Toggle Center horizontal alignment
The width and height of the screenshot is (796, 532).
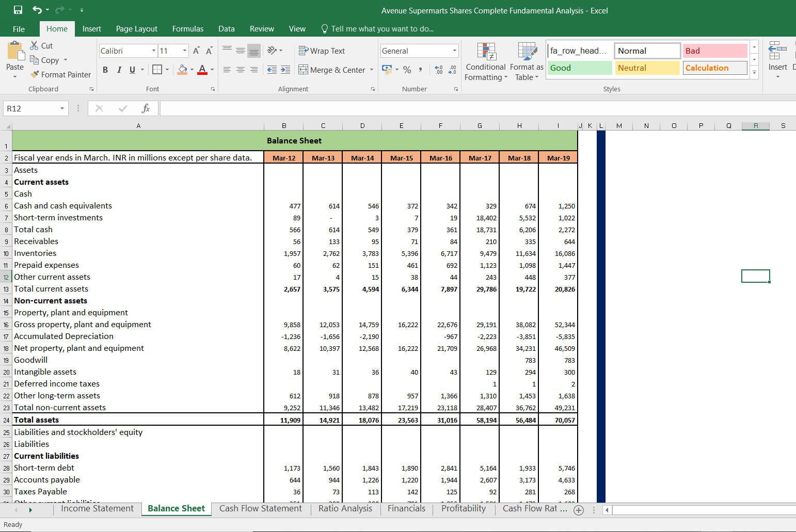point(241,70)
